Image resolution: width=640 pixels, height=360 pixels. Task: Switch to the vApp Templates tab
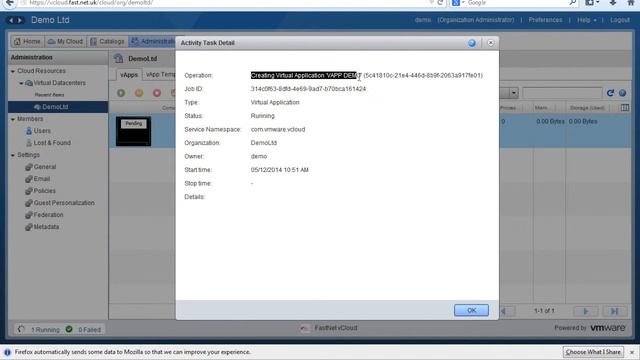click(x=160, y=75)
